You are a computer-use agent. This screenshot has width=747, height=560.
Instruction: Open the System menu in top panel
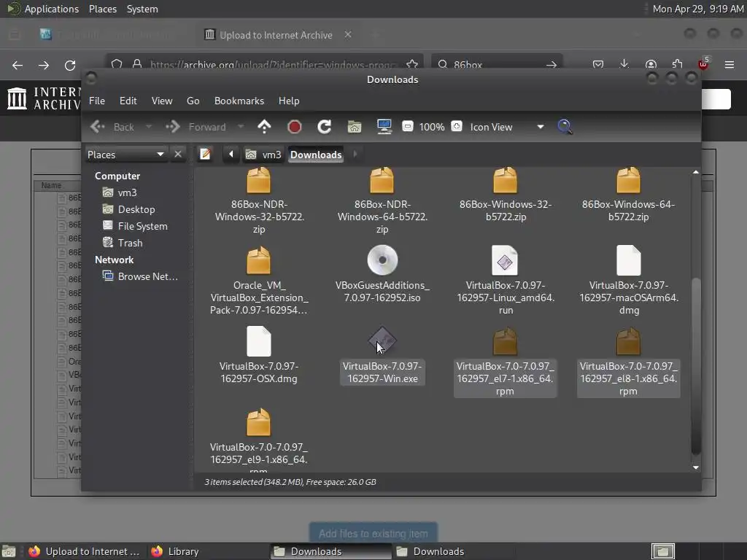[x=142, y=9]
